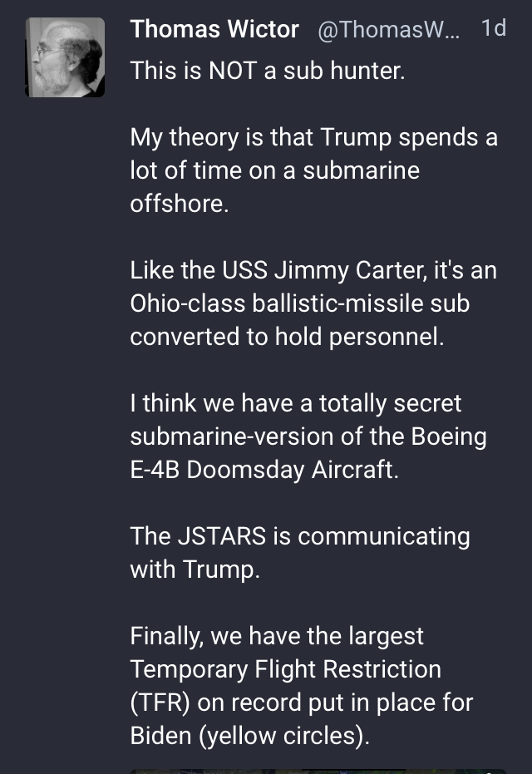This screenshot has width=532, height=774.
Task: Click the 1d post timestamp
Action: (494, 28)
